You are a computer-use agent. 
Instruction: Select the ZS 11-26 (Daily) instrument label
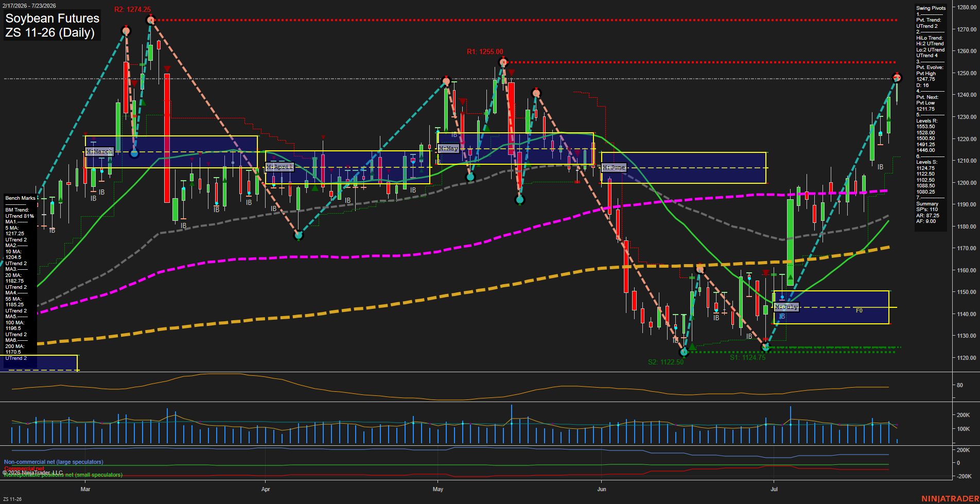click(x=50, y=32)
